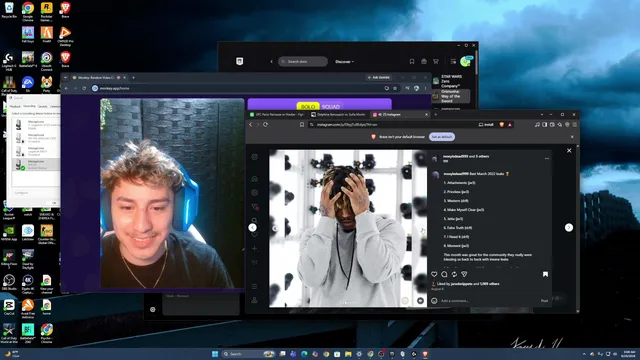Open the Chrome three-dot menu

click(425, 88)
